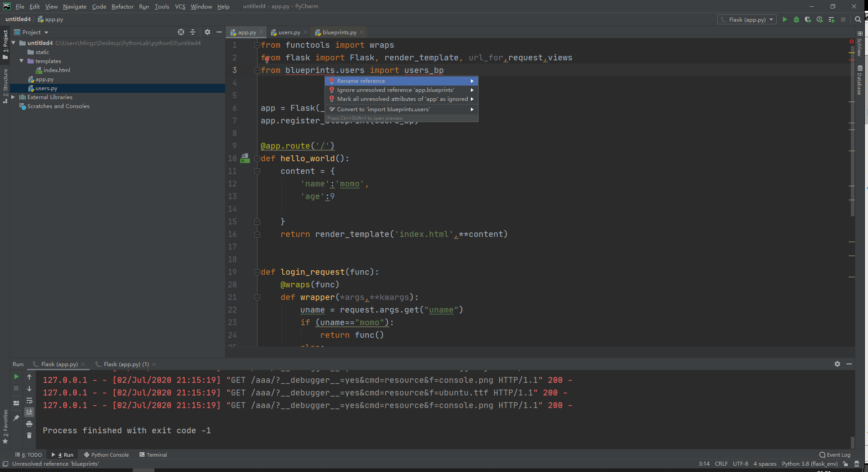The image size is (868, 472).
Task: Collapse the templates folder
Action: tap(22, 61)
